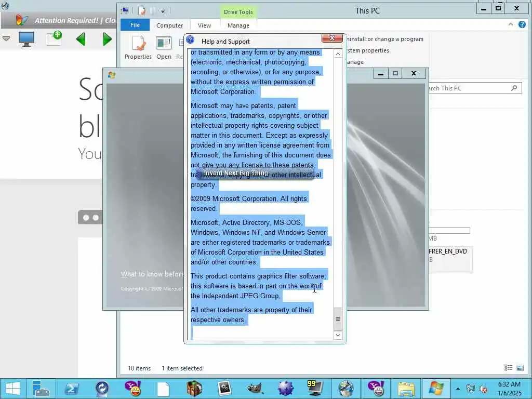
Task: Open the What to know before link
Action: pyautogui.click(x=152, y=274)
